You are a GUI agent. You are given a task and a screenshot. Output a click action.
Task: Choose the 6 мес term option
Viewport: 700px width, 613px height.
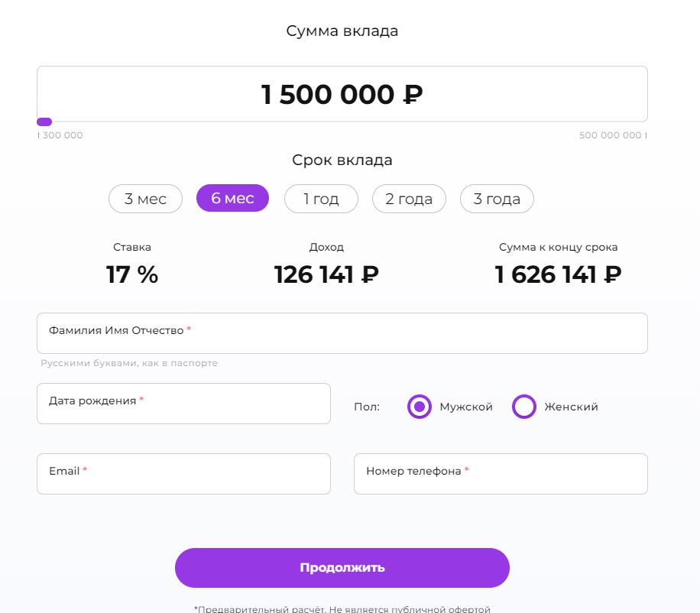tap(232, 199)
